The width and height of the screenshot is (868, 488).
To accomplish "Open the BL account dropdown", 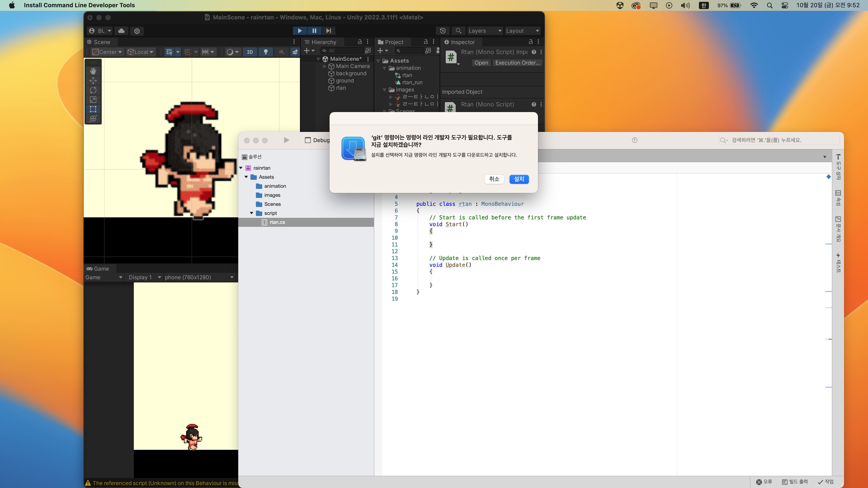I will [x=100, y=31].
